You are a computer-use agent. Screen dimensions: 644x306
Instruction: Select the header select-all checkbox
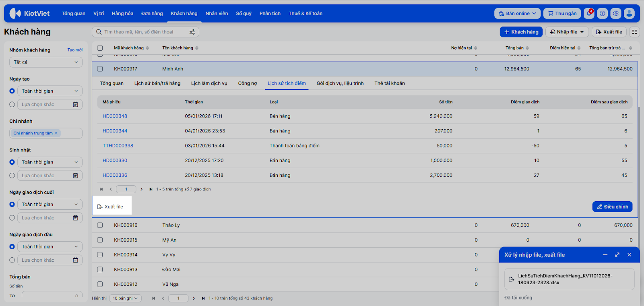pyautogui.click(x=100, y=48)
